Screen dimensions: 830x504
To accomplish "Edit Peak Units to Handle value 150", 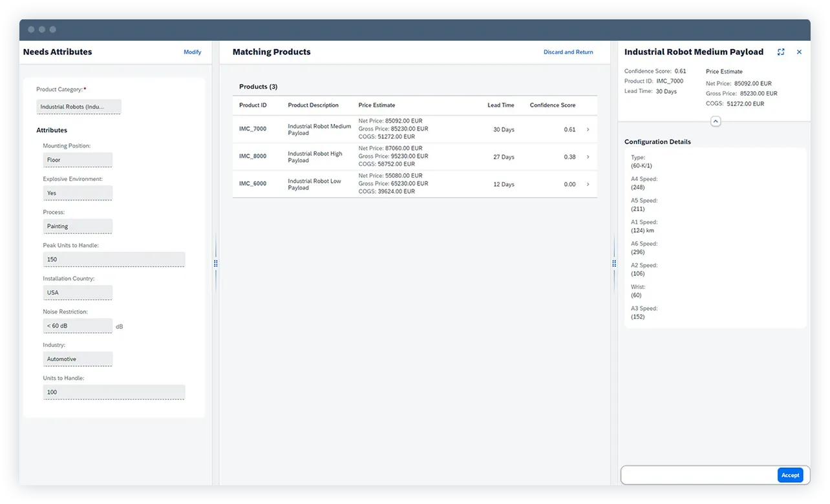I will (114, 259).
